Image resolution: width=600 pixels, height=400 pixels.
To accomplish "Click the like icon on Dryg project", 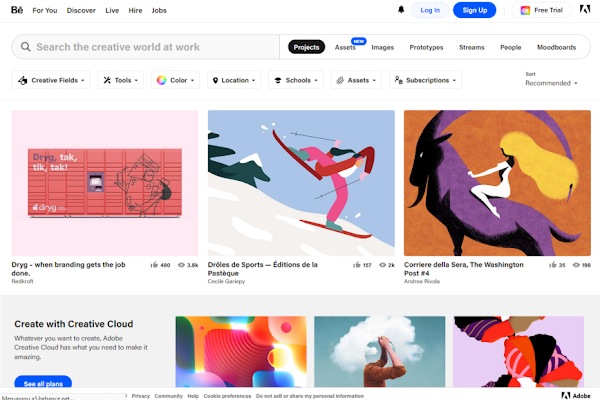I will coord(154,265).
